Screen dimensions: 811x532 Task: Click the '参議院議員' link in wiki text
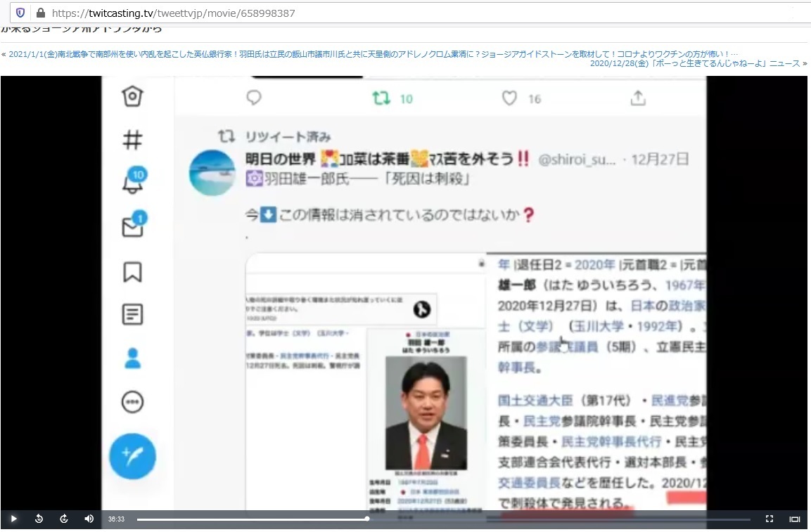point(567,347)
